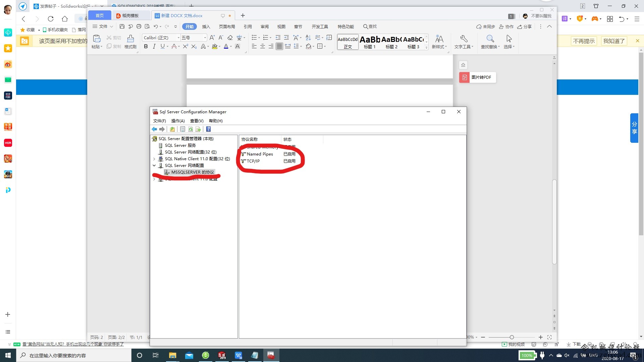Collapse the SQL Server 网络配置 node

pos(154,166)
